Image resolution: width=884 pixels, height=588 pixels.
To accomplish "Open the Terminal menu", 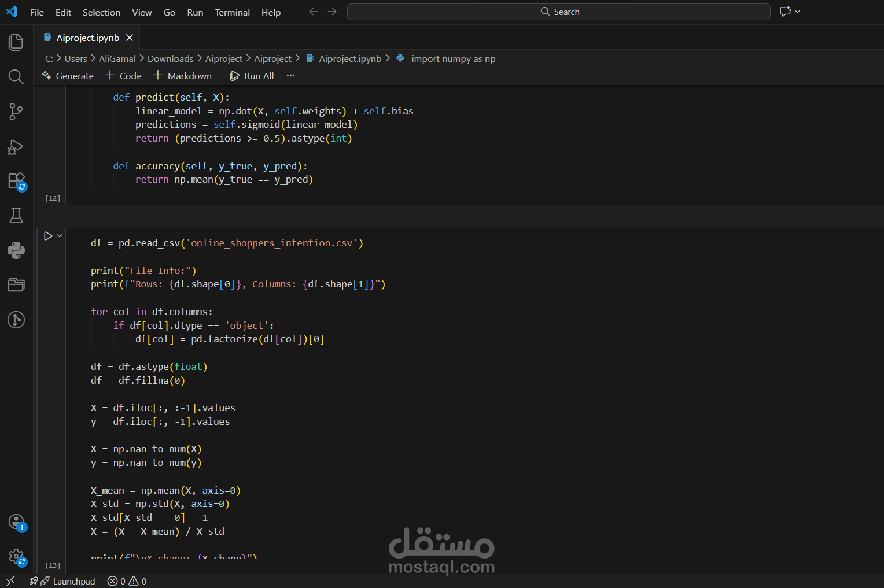I will pos(233,12).
